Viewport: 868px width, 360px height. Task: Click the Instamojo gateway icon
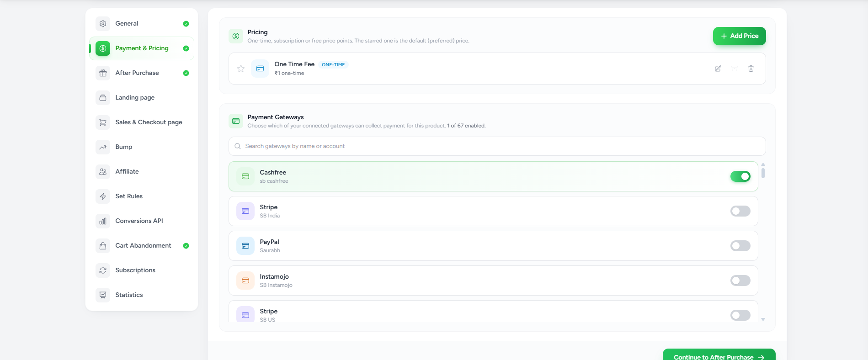click(x=245, y=281)
